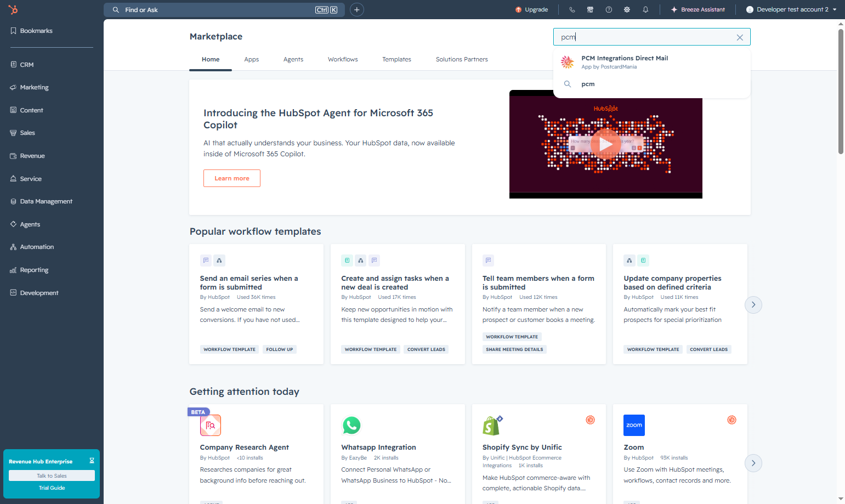Click the SHARE MEETING DETAILS tag
This screenshot has width=845, height=504.
click(x=514, y=349)
